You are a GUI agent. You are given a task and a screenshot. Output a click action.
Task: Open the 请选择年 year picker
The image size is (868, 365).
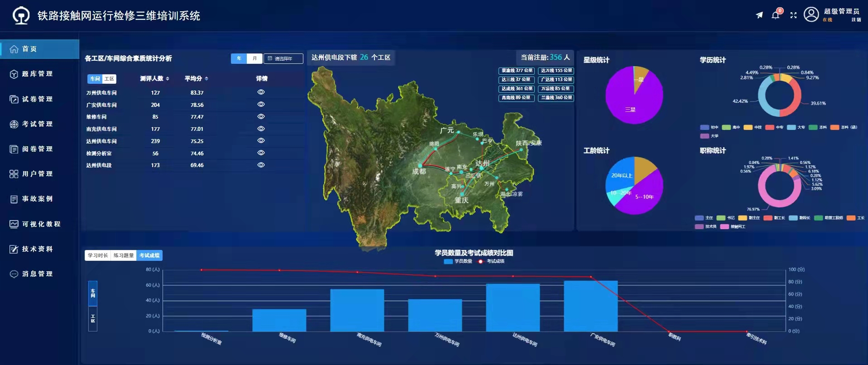click(x=283, y=58)
